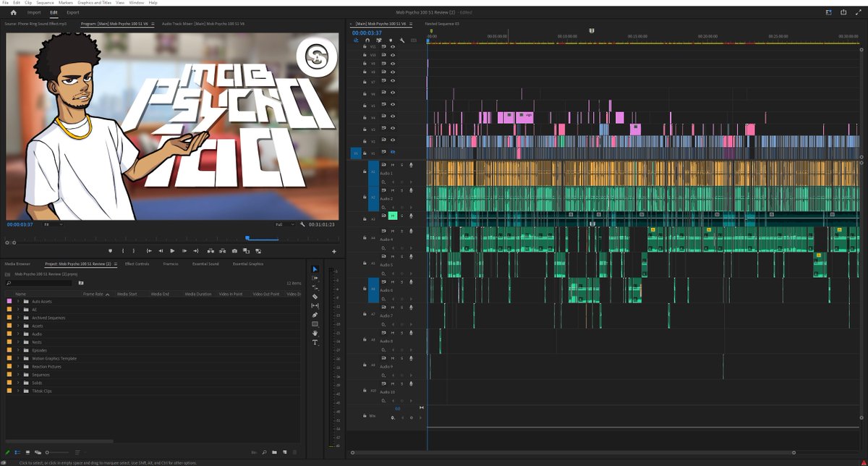This screenshot has height=466, width=868.
Task: Select the Slip tool
Action: tap(315, 305)
